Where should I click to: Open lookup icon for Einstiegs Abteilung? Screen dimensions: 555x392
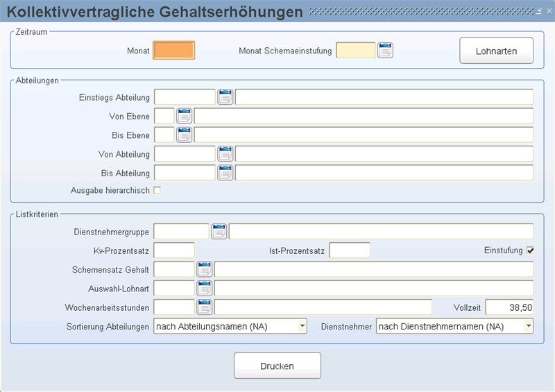pos(225,97)
